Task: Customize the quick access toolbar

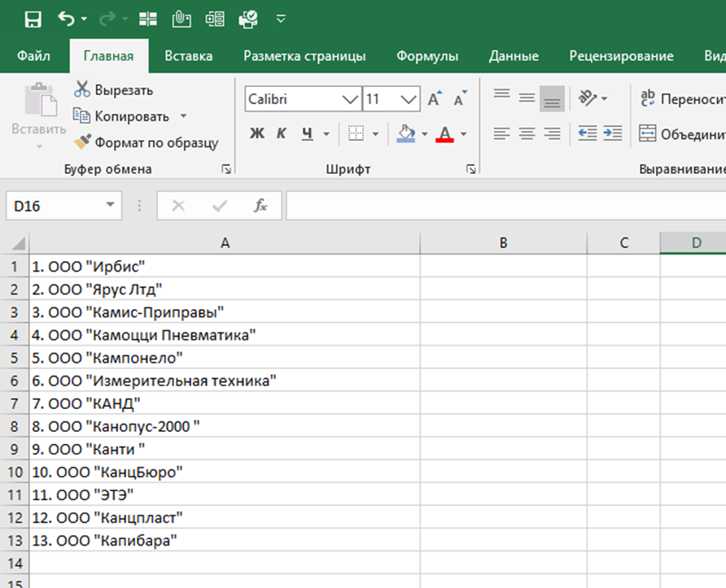Action: 281,19
